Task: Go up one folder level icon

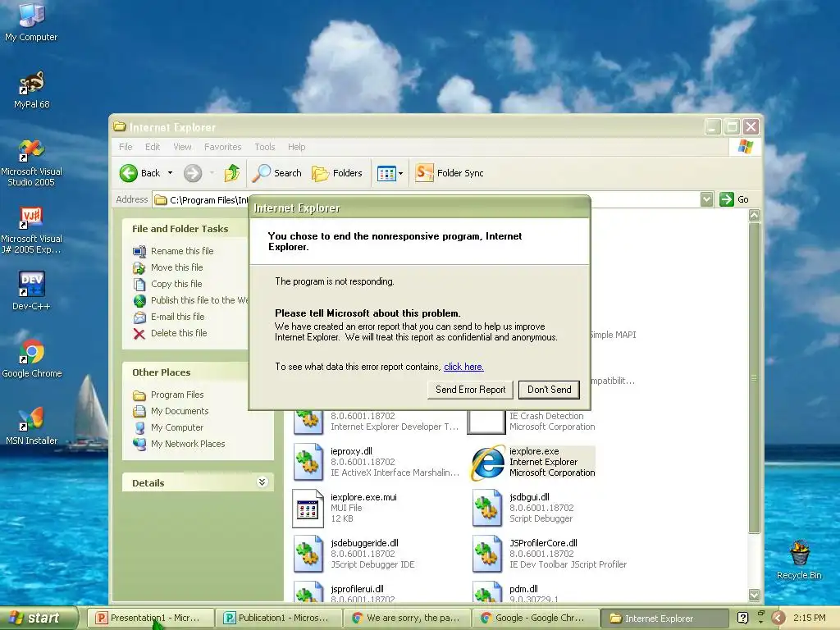Action: pyautogui.click(x=231, y=173)
